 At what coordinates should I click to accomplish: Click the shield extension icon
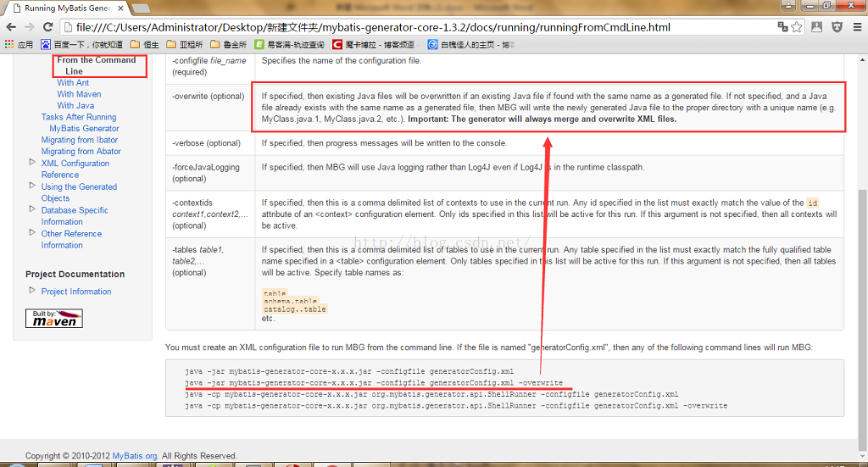click(x=837, y=26)
